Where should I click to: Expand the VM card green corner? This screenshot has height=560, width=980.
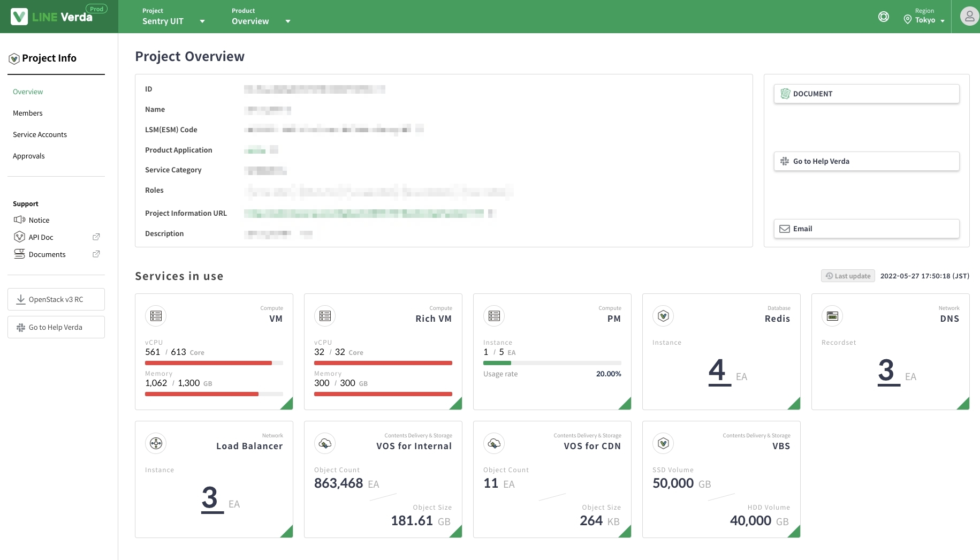(x=288, y=405)
